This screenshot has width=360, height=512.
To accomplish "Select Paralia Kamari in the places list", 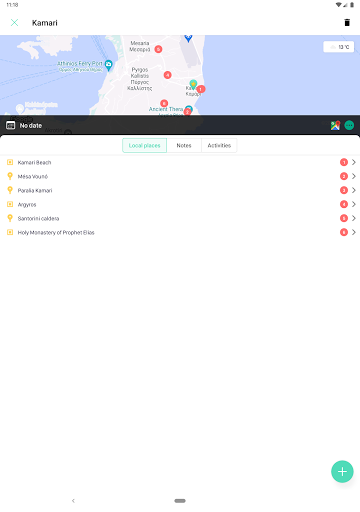I will 180,190.
